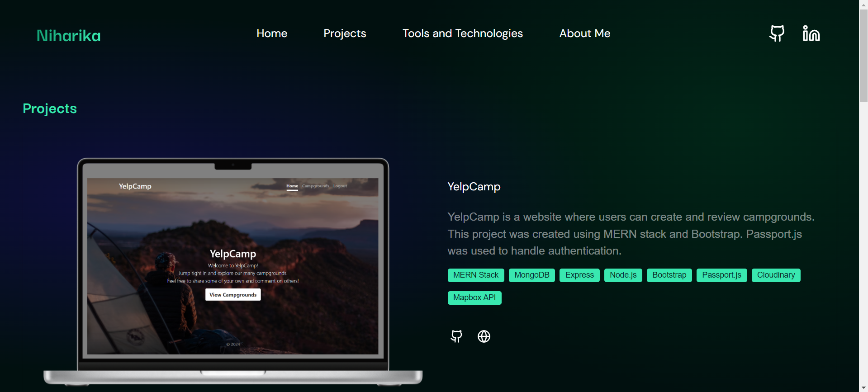Open the LinkedIn icon in header

[x=811, y=33]
